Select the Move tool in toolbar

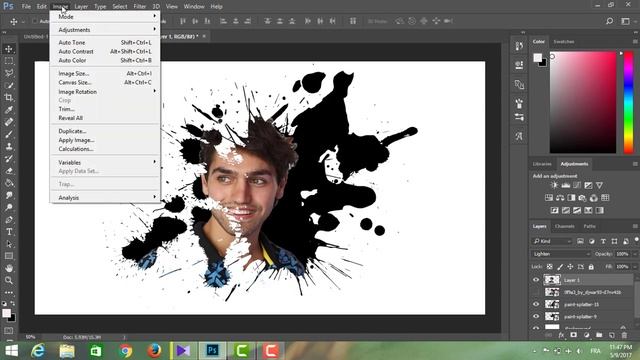pyautogui.click(x=9, y=49)
